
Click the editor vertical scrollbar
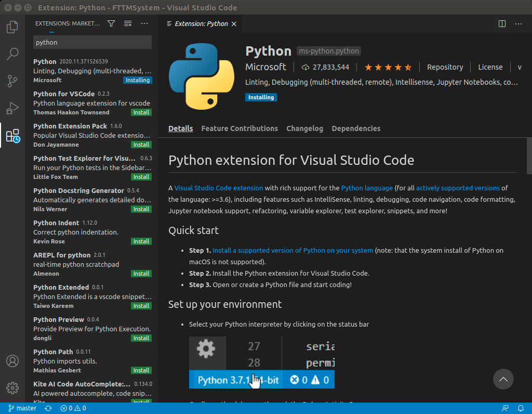point(529,156)
